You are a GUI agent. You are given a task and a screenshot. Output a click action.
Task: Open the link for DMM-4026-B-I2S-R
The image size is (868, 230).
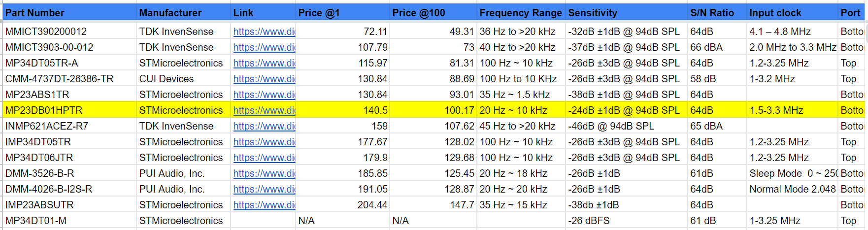pos(264,189)
